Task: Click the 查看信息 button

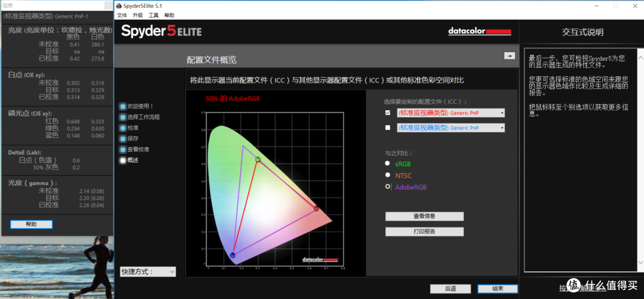Action: pyautogui.click(x=425, y=216)
